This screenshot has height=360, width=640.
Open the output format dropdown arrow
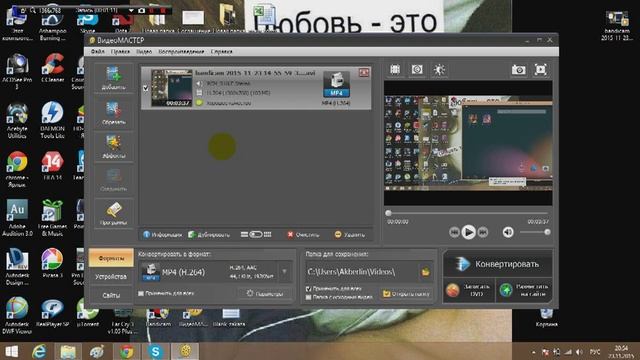(284, 272)
